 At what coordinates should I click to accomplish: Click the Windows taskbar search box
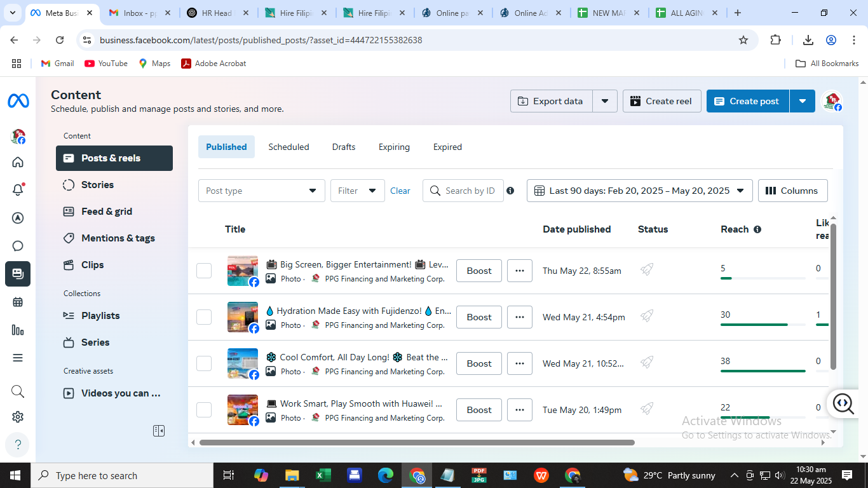click(121, 475)
